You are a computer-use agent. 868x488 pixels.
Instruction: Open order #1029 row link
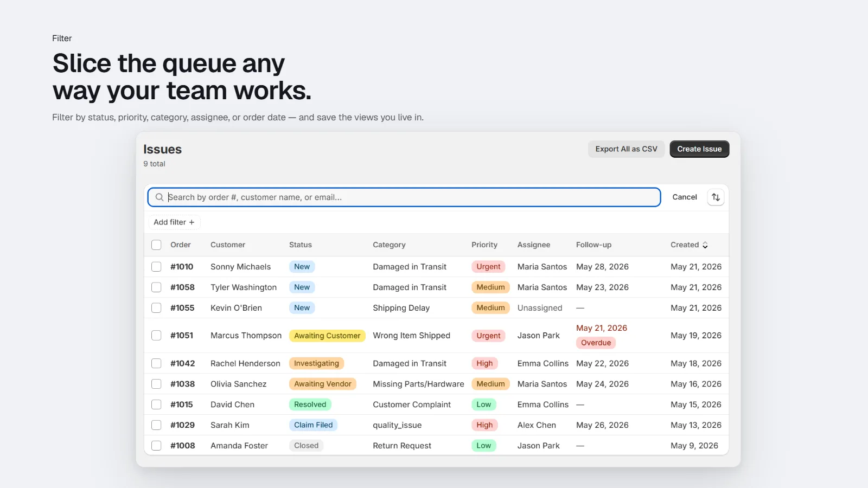click(182, 425)
